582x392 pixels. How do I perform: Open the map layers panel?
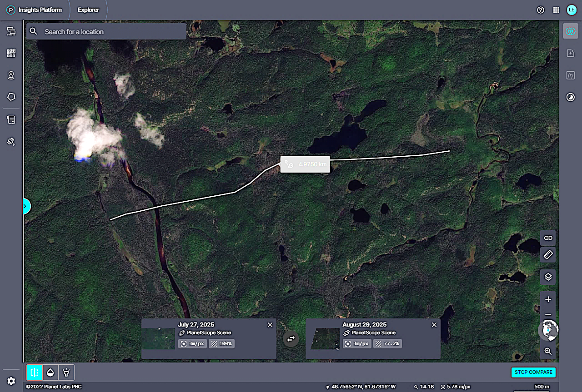(548, 276)
